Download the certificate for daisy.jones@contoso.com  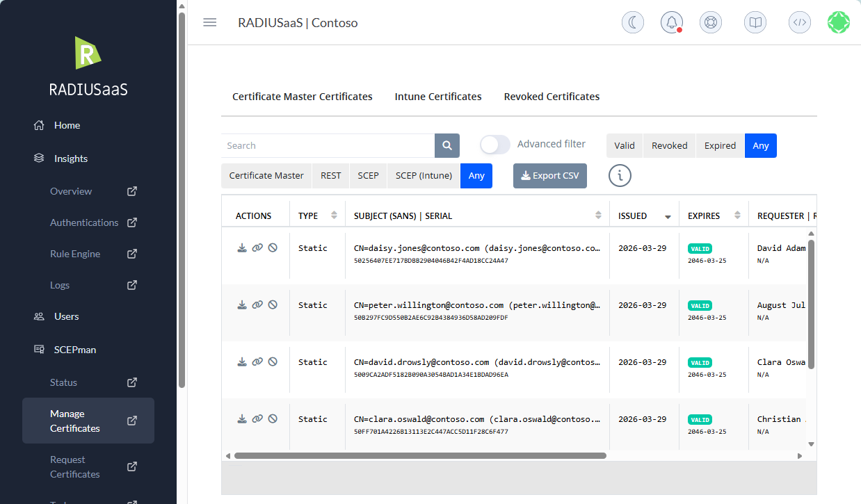(242, 247)
